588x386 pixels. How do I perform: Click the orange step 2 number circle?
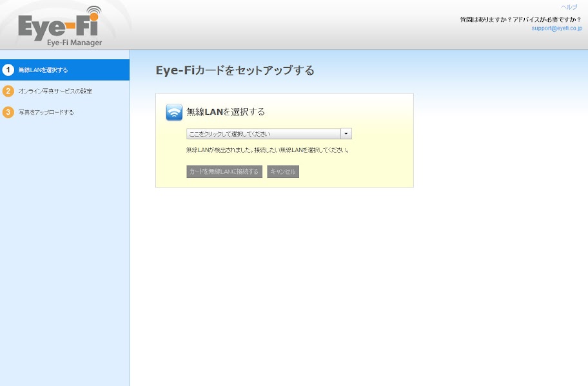tap(8, 91)
